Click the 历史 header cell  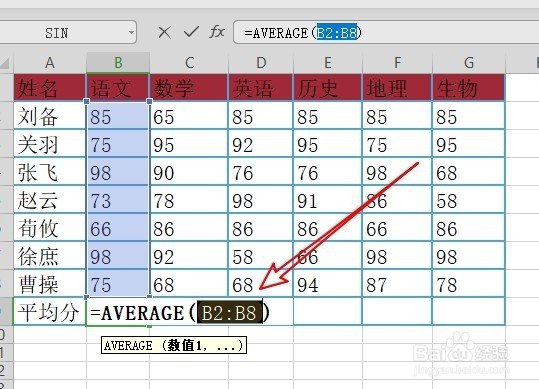pyautogui.click(x=328, y=87)
